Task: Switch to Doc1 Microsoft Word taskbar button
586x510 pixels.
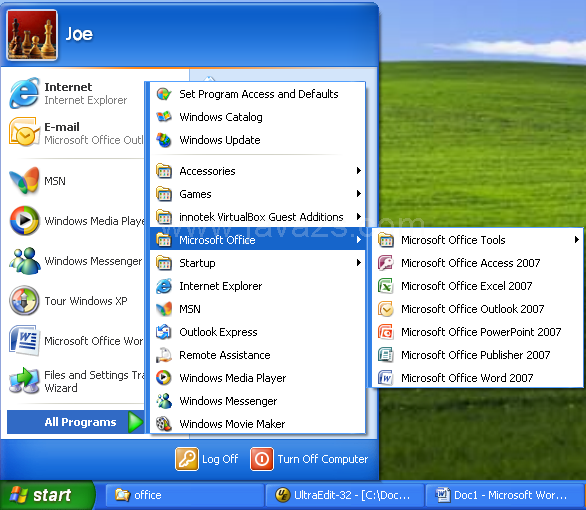Action: coord(504,495)
